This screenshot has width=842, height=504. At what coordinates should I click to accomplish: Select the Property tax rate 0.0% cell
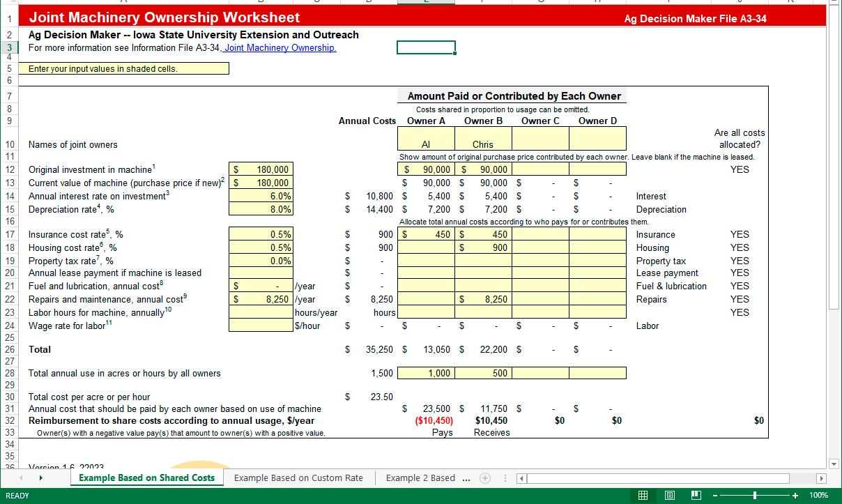coord(261,261)
